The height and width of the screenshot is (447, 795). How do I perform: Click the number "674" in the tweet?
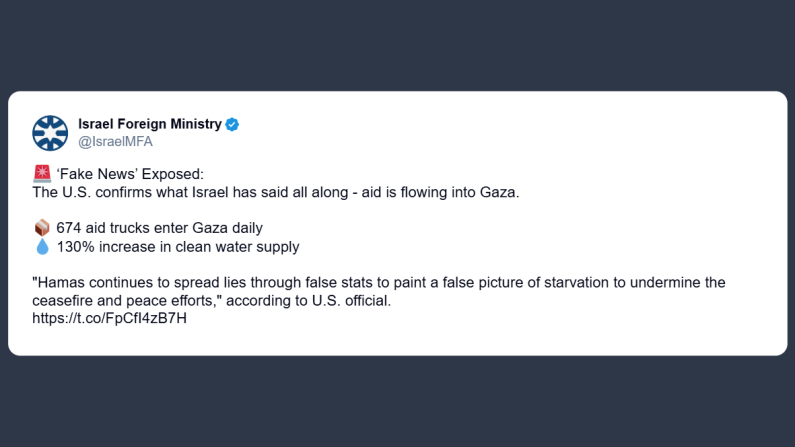[x=69, y=228]
